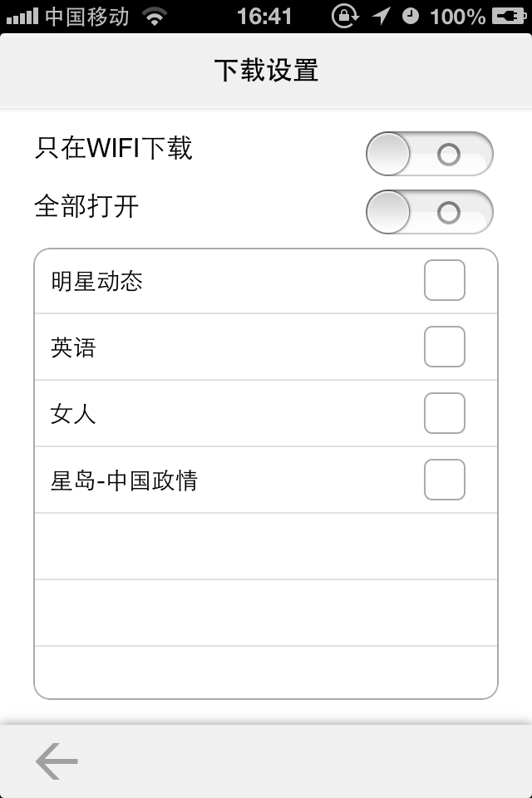This screenshot has height=798, width=532.
Task: Tap the cellular signal bars icon
Action: tap(22, 17)
